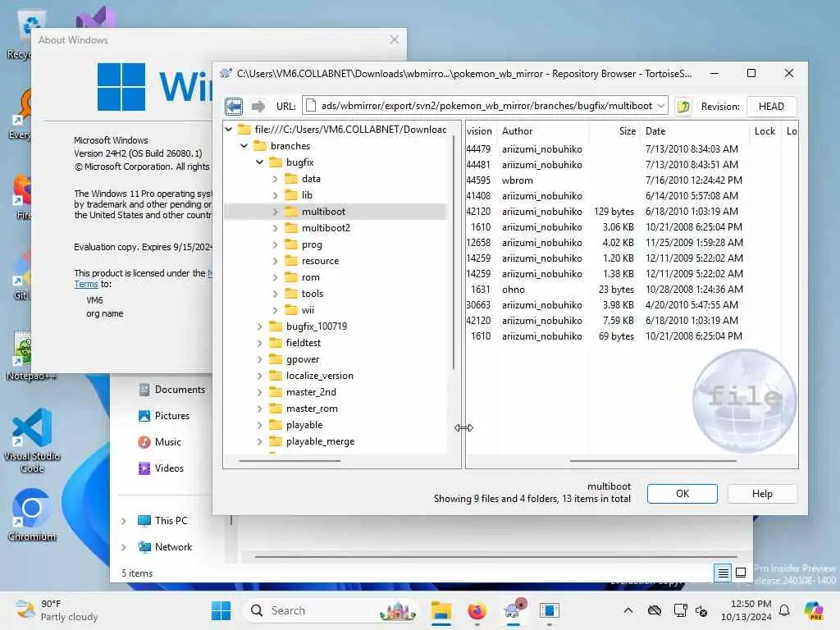Sort the file list by Size column
Image resolution: width=840 pixels, height=630 pixels.
click(x=614, y=131)
